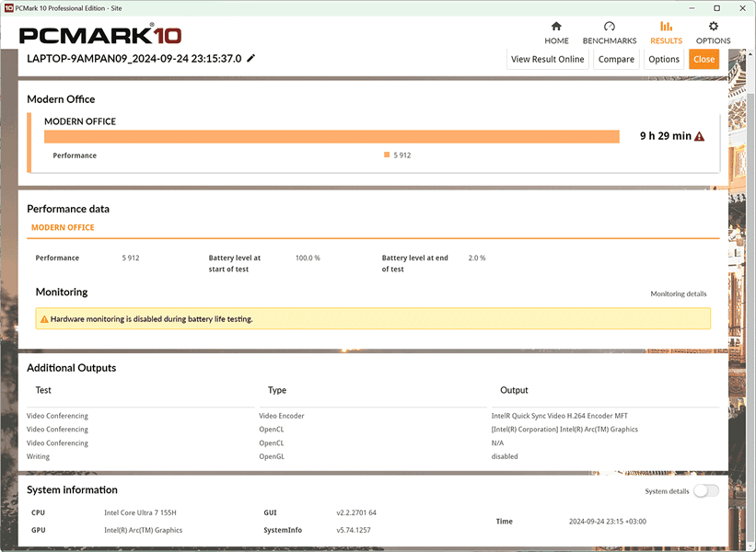Click the View Result Online button

point(547,59)
